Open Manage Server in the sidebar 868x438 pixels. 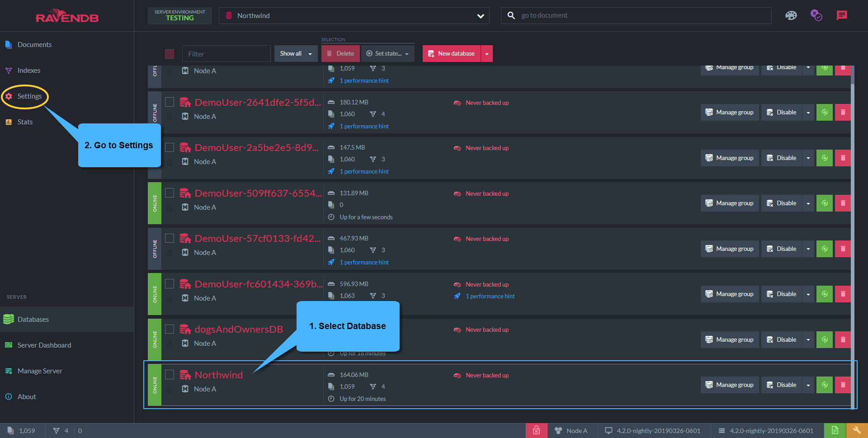point(40,371)
